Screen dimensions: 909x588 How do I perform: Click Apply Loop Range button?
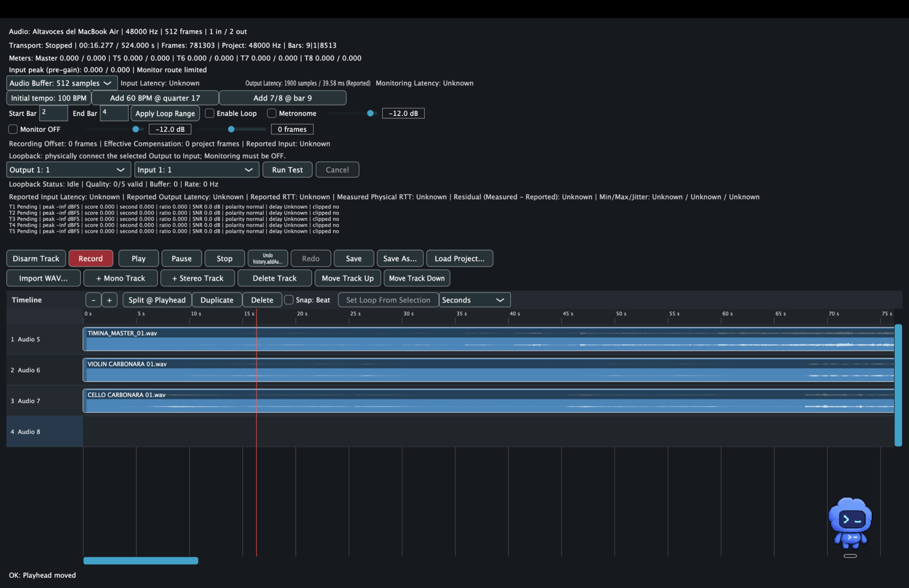click(165, 113)
